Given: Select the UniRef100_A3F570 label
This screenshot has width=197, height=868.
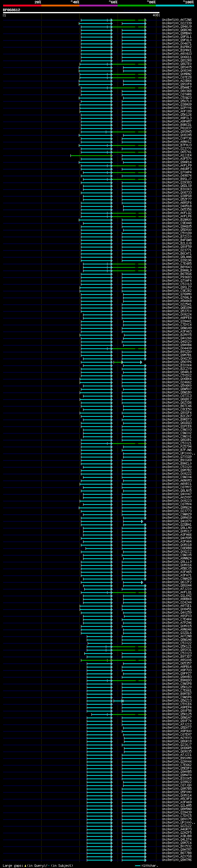Looking at the screenshot, I should coord(177,159).
